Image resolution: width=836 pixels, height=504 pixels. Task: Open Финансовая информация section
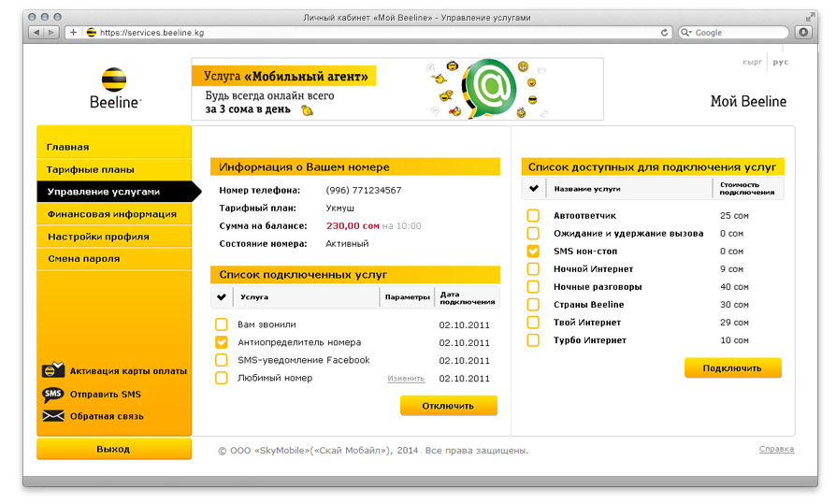[114, 214]
